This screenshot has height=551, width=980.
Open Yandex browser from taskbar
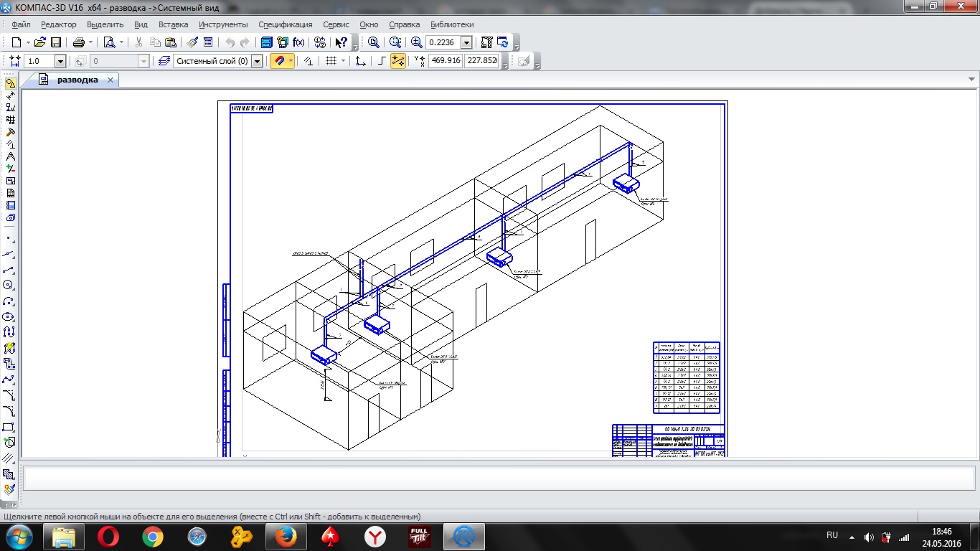tap(374, 537)
